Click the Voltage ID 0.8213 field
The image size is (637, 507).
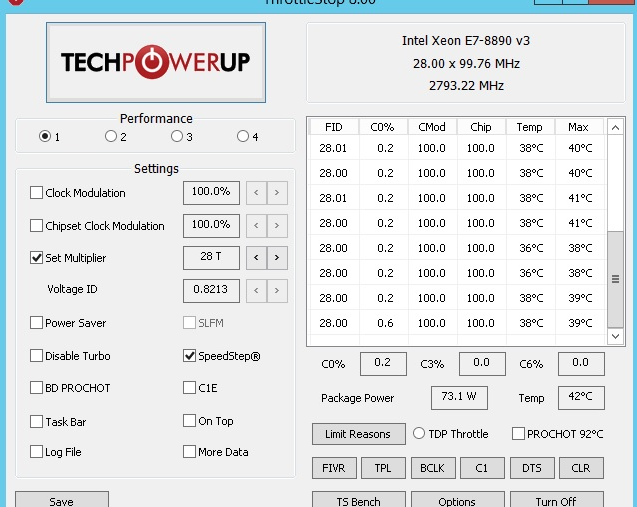(x=211, y=290)
